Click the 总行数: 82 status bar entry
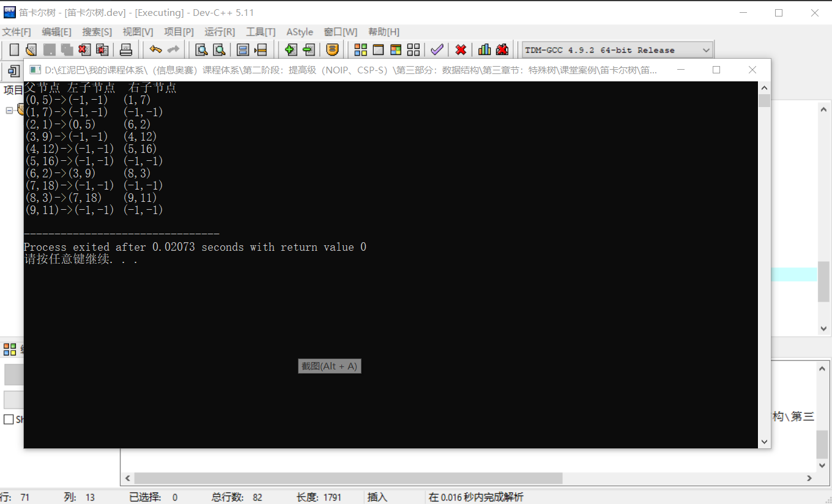The height and width of the screenshot is (504, 832). tap(237, 497)
